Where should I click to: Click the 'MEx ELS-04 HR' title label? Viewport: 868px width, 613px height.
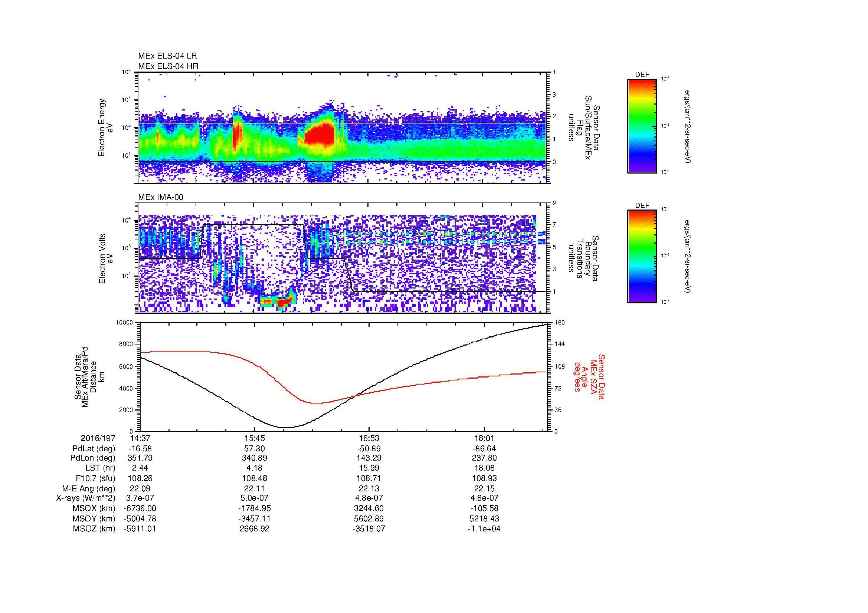tap(168, 66)
